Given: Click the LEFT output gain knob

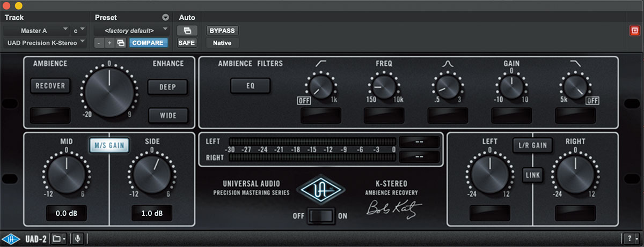Looking at the screenshot, I should click(x=489, y=175).
